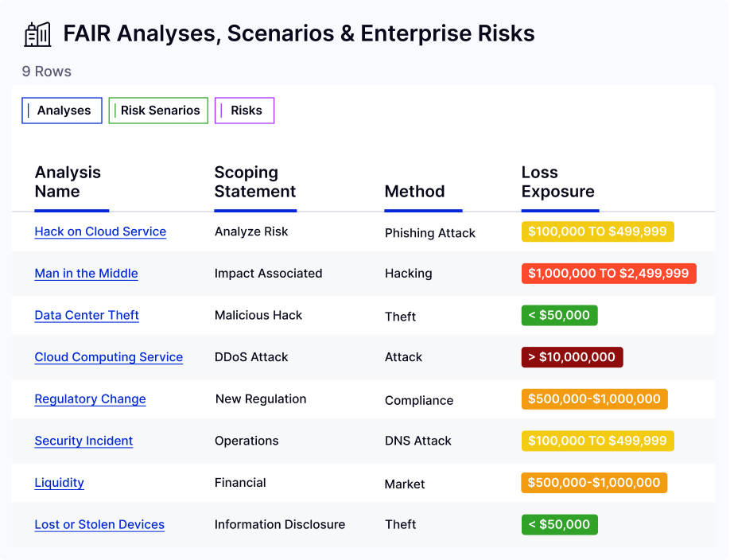The height and width of the screenshot is (560, 730).
Task: Select the DDoS Attack scoping cell
Action: pos(251,357)
